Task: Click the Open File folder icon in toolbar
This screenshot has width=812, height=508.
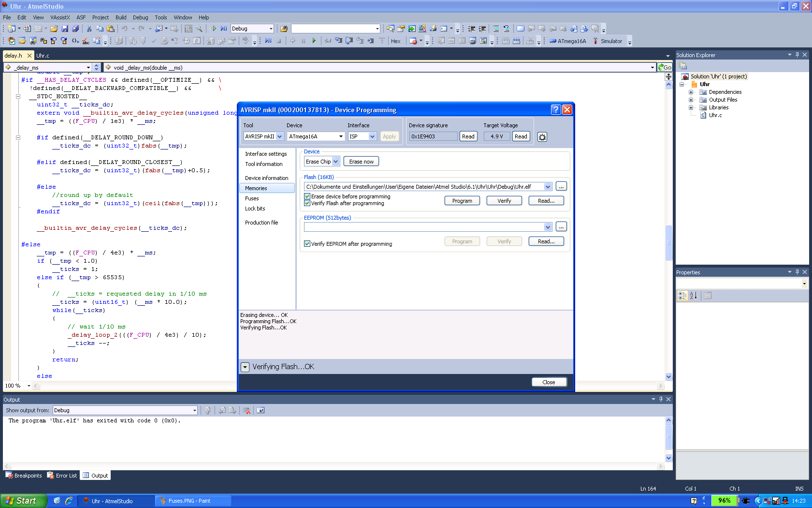Action: (x=54, y=29)
